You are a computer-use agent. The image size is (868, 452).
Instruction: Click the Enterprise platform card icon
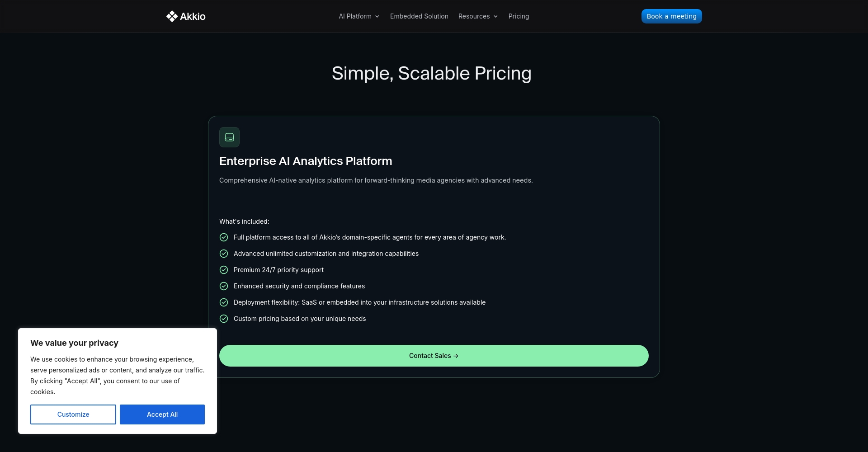229,137
